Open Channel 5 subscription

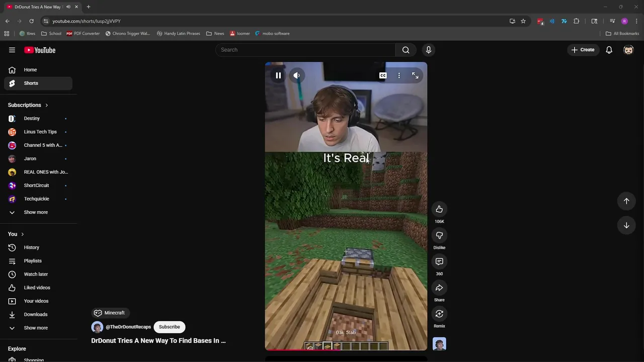tap(38, 145)
